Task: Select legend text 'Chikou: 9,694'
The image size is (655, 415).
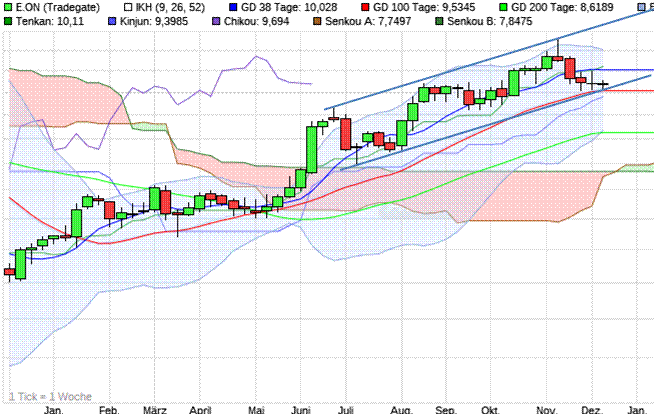Action: tap(256, 21)
